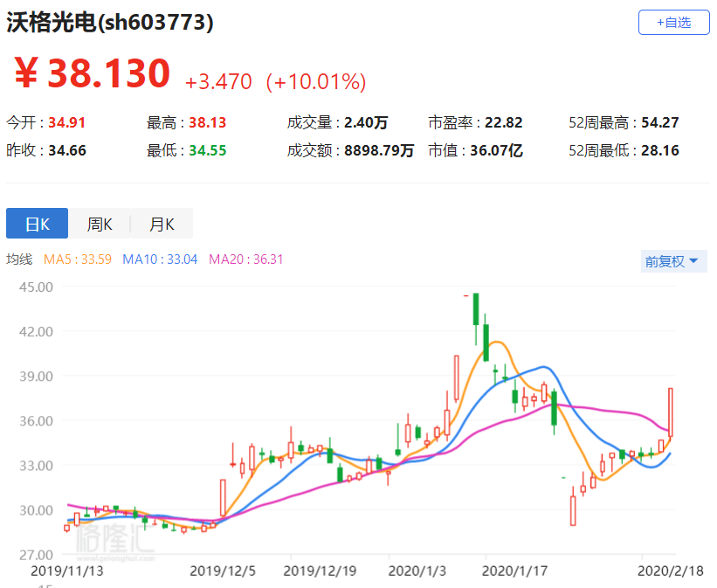The width and height of the screenshot is (717, 588).
Task: Click the 27.00 y-axis label
Action: 36,555
